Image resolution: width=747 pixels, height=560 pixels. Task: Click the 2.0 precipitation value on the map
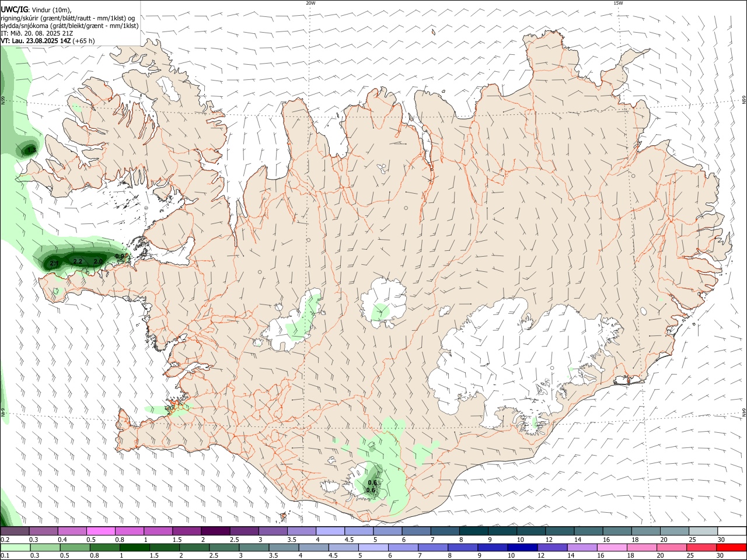(x=98, y=261)
